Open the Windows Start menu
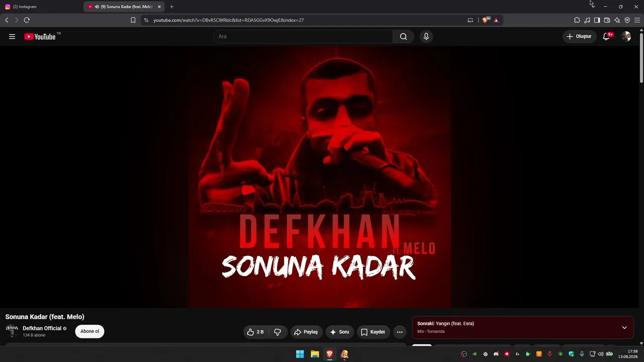Viewport: 644px width, 362px height. 300,354
